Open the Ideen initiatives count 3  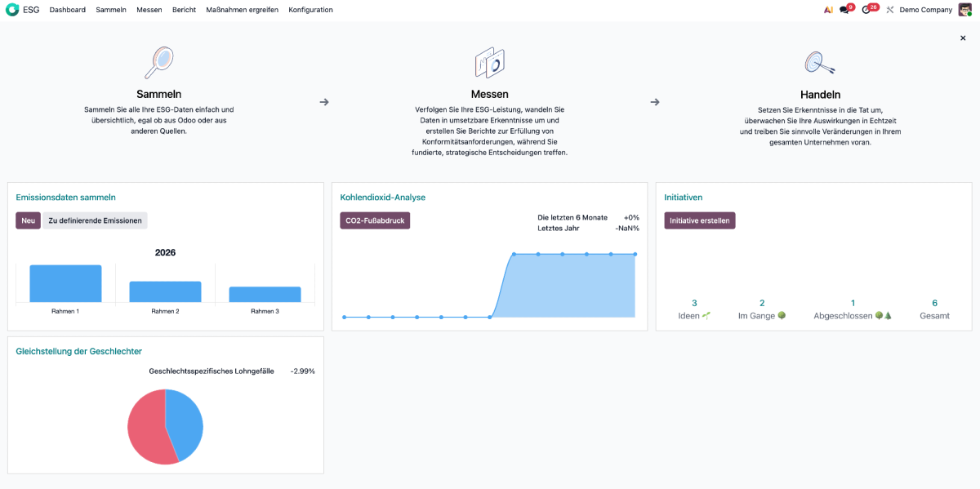694,309
